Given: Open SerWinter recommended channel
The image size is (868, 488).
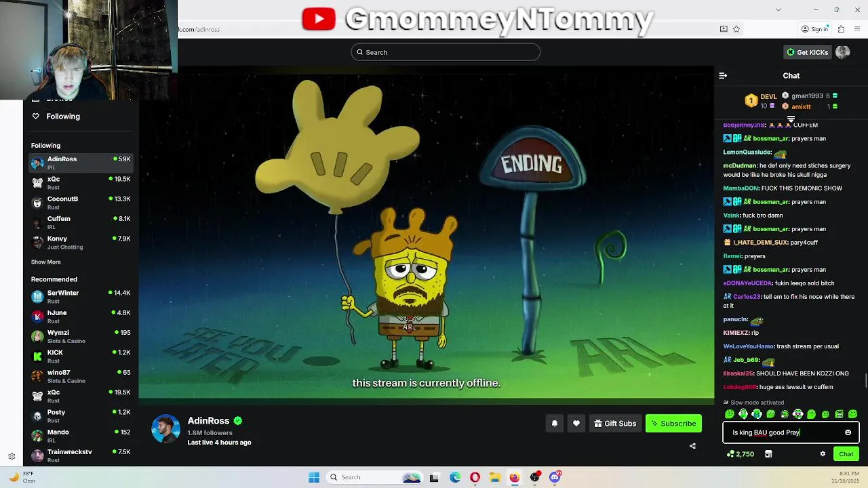Looking at the screenshot, I should (x=81, y=296).
